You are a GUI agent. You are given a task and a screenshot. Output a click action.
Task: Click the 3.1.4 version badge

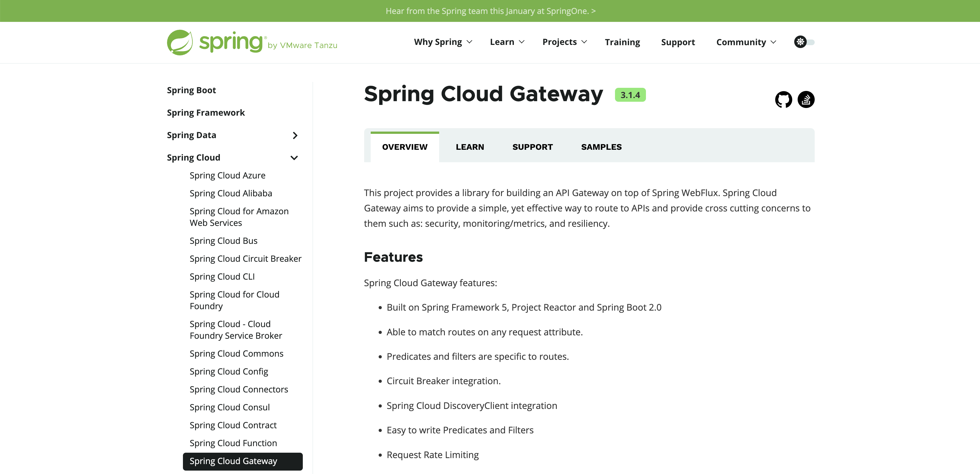[630, 95]
